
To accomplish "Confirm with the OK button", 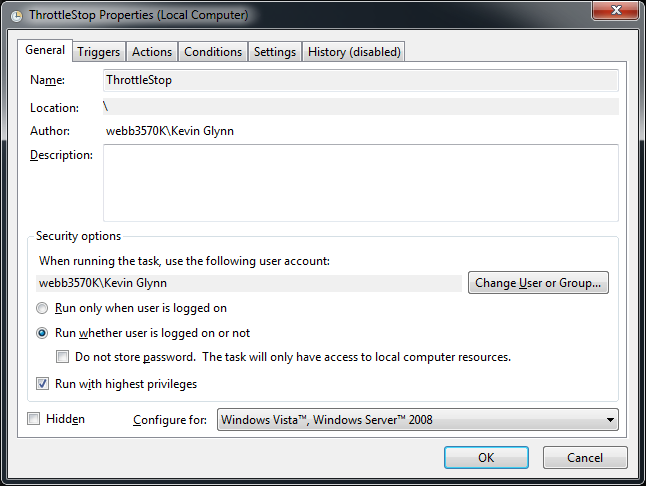I will 486,458.
